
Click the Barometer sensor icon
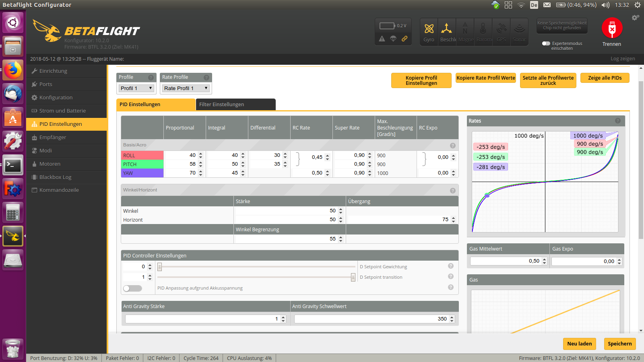[483, 29]
